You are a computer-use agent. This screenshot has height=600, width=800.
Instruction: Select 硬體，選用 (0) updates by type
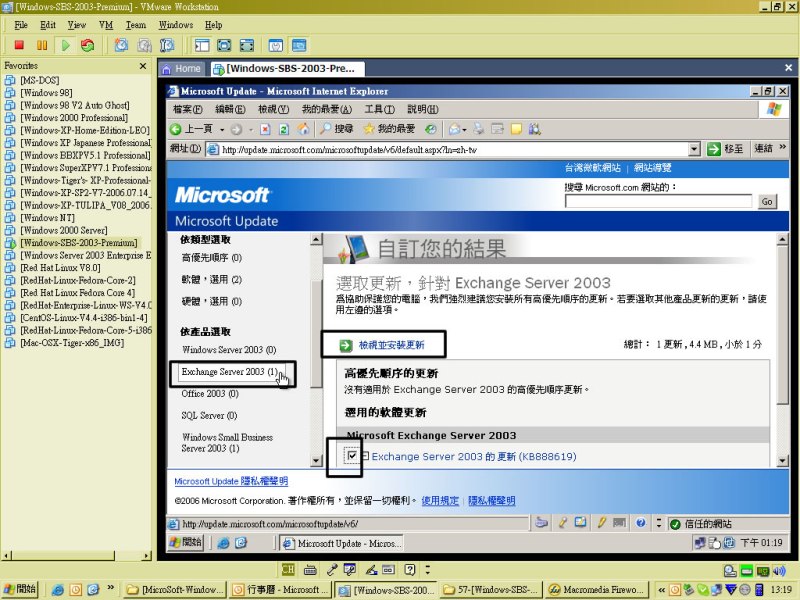tap(212, 302)
